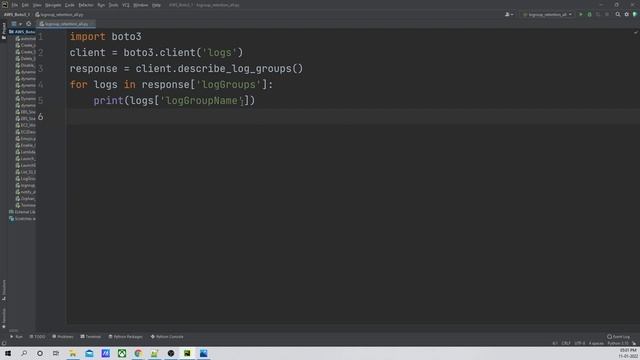Click project panel options gear icon
640x360 pixels.
click(x=29, y=24)
